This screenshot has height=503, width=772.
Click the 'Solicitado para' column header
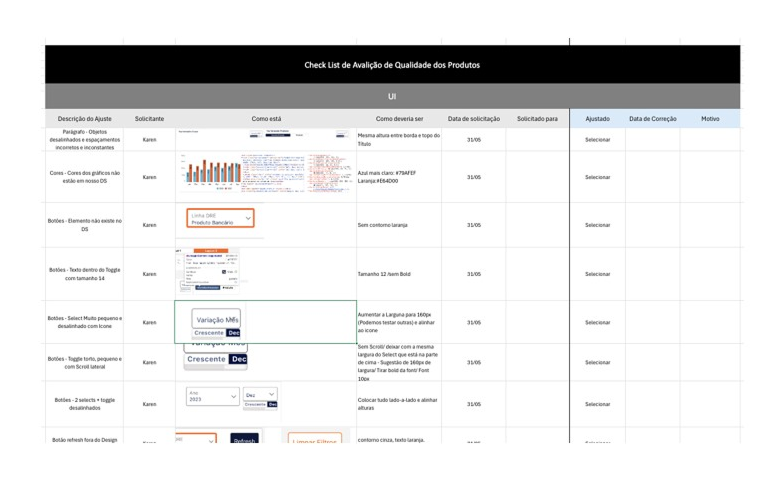tap(537, 119)
